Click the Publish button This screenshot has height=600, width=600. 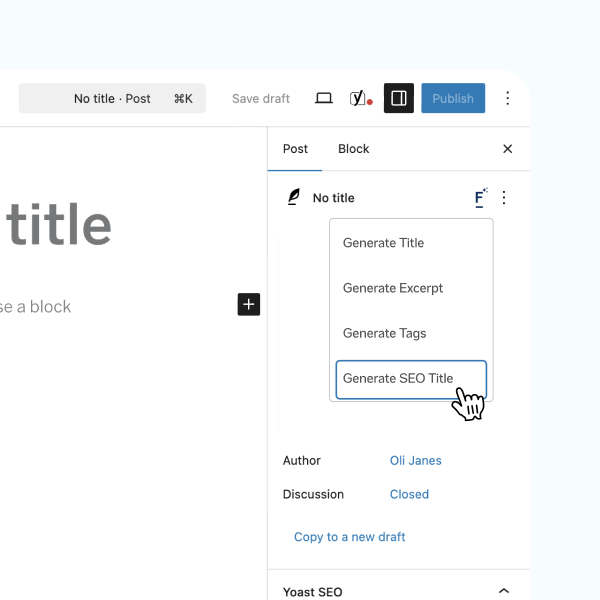pyautogui.click(x=453, y=98)
